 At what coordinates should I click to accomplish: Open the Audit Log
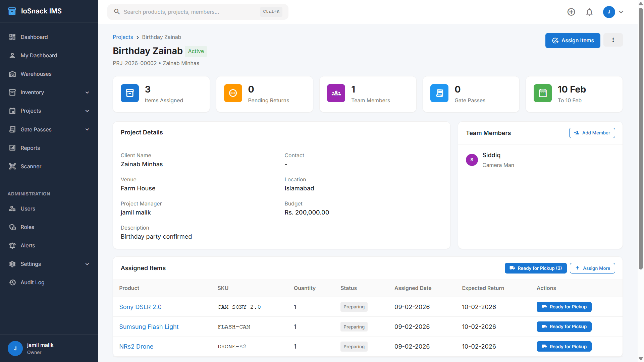click(32, 282)
